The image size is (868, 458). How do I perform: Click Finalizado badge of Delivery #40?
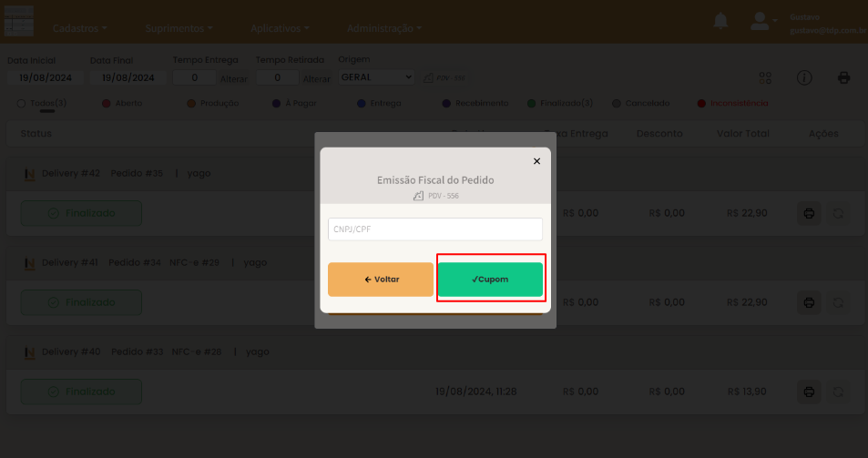tap(81, 392)
